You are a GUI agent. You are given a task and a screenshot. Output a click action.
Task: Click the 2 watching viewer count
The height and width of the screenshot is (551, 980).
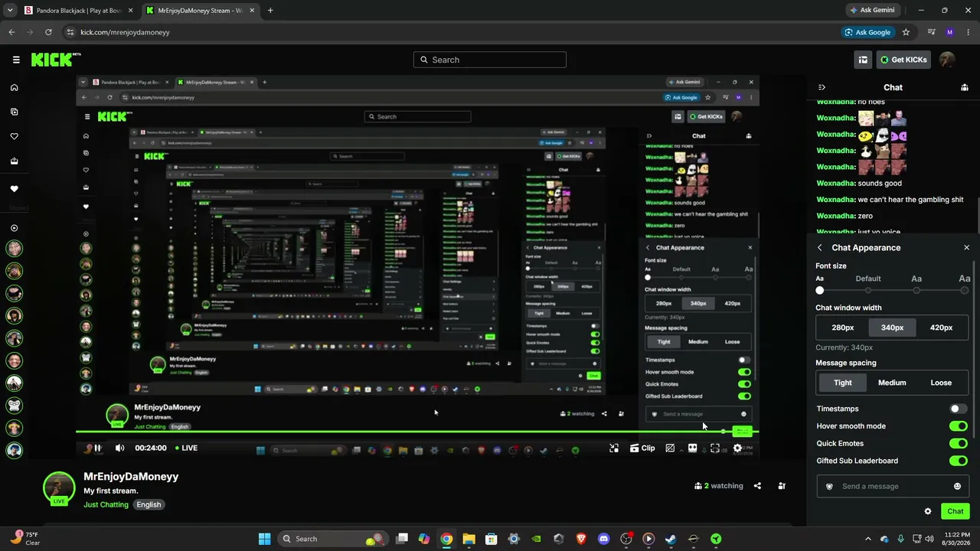719,486
